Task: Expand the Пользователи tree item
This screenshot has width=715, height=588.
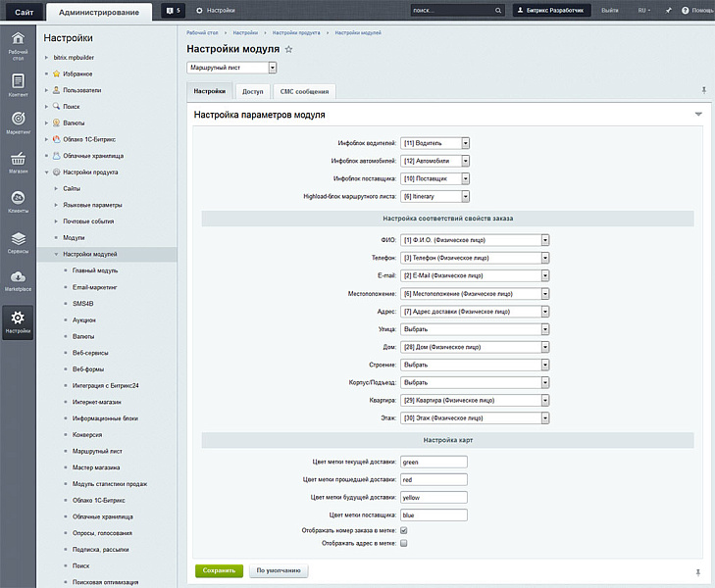Action: click(x=46, y=89)
